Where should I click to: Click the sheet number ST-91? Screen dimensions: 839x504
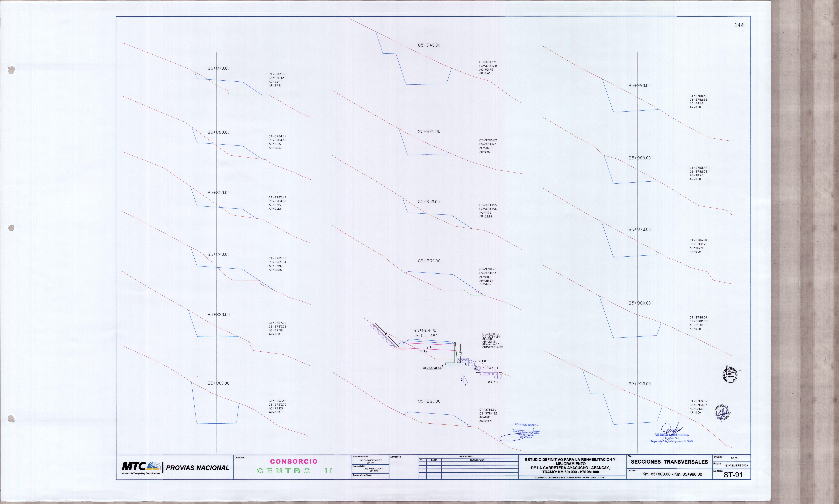coord(733,475)
